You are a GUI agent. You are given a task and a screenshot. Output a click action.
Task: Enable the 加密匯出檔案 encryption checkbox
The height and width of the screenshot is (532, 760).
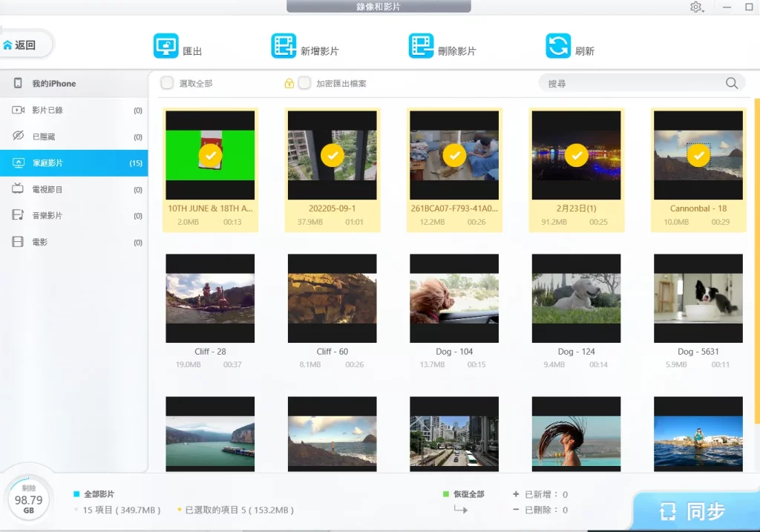coord(304,83)
